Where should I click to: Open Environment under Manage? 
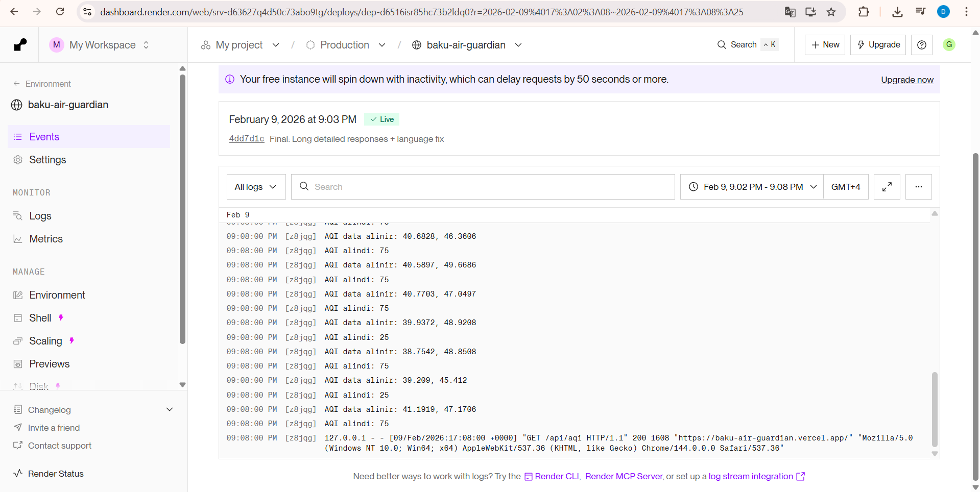[x=89, y=295]
